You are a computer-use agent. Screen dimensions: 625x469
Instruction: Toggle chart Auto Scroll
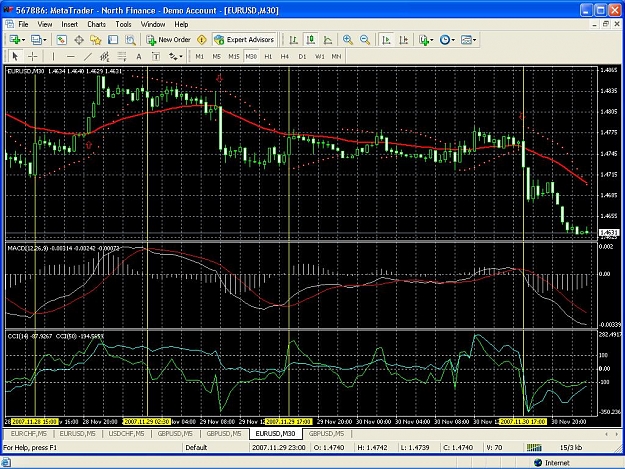386,39
